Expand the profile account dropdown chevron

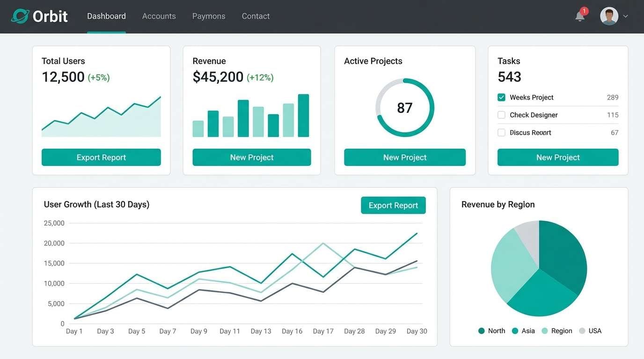coord(626,16)
